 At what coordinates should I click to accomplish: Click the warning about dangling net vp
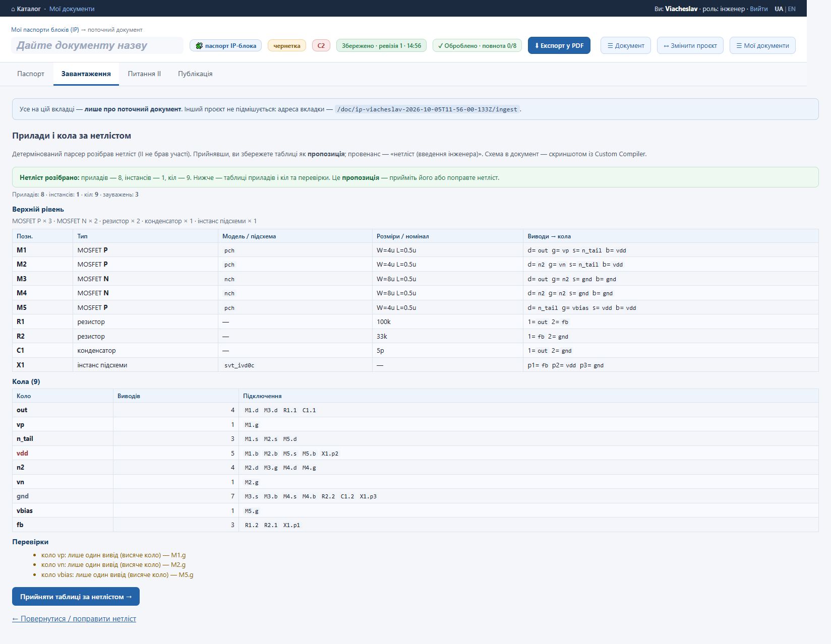click(x=113, y=555)
